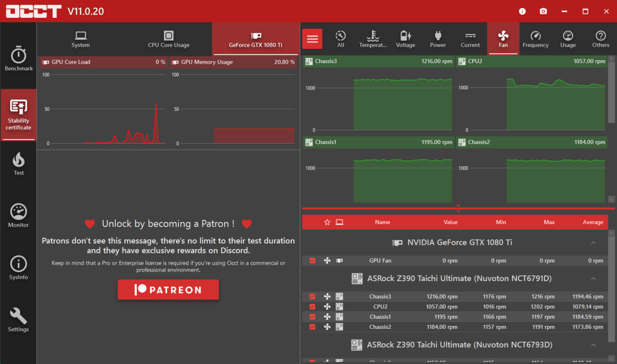Show Current sensors category
Image resolution: width=617 pixels, height=364 pixels.
click(x=470, y=39)
